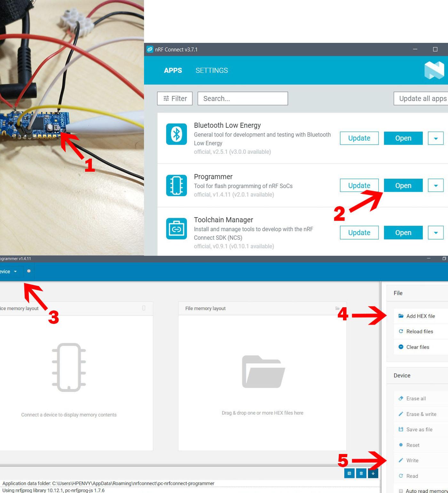Expand the Programmer app options arrow
Image resolution: width=448 pixels, height=493 pixels.
click(x=436, y=185)
